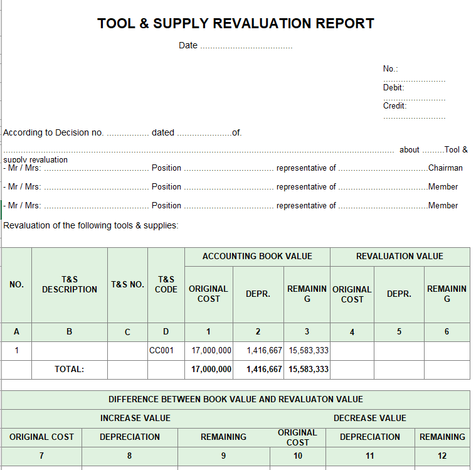Click the 'dated' text on the decision line
This screenshot has width=476, height=470.
tap(162, 132)
